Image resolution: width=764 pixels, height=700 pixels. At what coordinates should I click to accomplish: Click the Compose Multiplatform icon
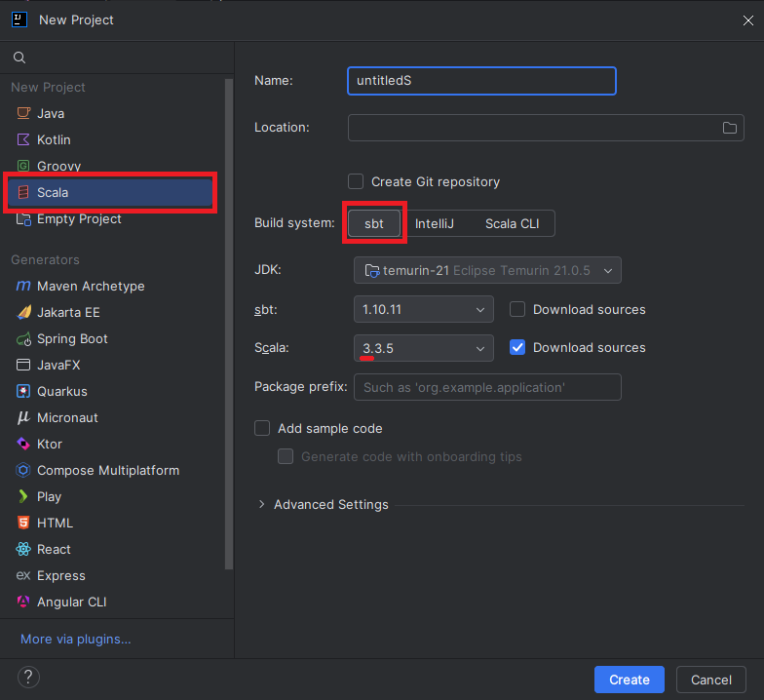[23, 470]
